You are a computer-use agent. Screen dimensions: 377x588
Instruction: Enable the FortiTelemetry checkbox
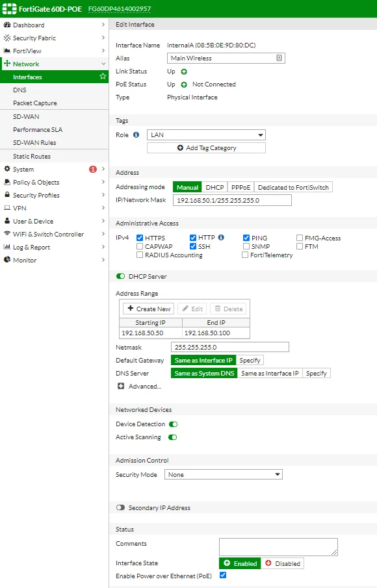point(245,255)
